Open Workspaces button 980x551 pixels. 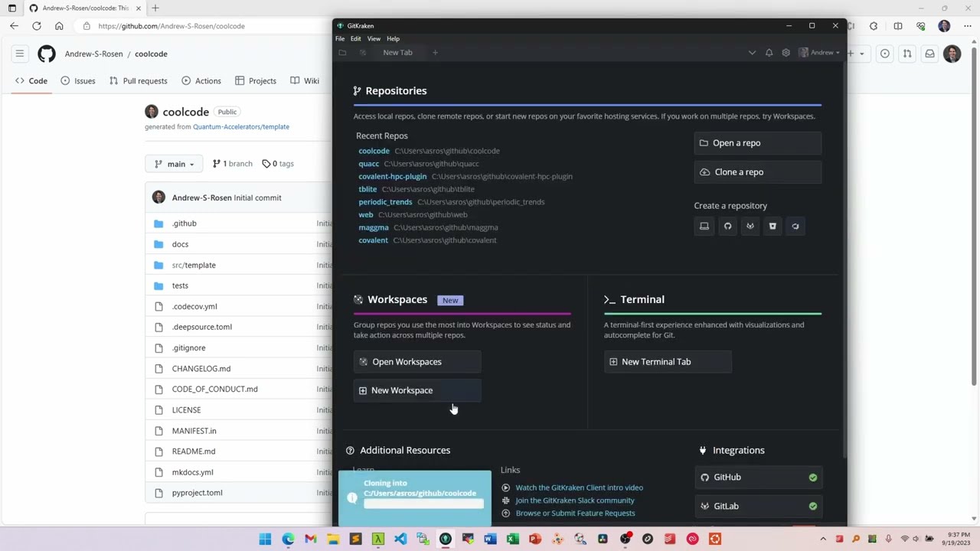tap(417, 362)
